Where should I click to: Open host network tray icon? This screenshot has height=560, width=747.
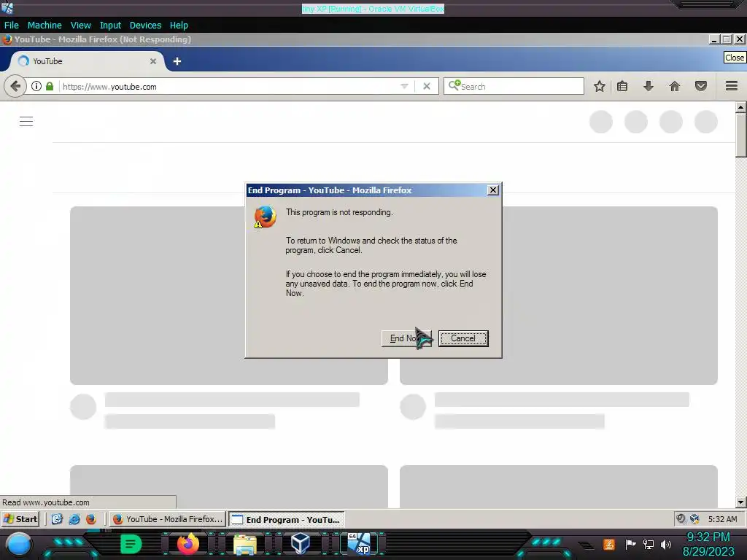click(x=649, y=544)
